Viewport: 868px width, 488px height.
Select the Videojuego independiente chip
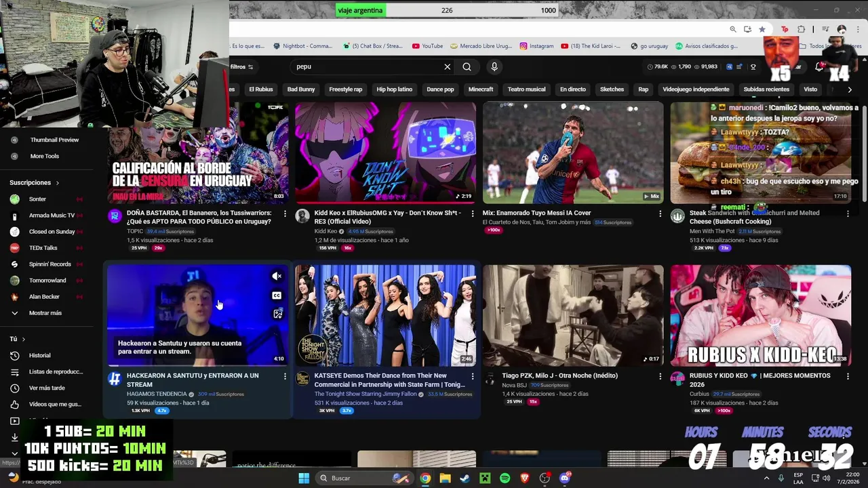(x=696, y=89)
